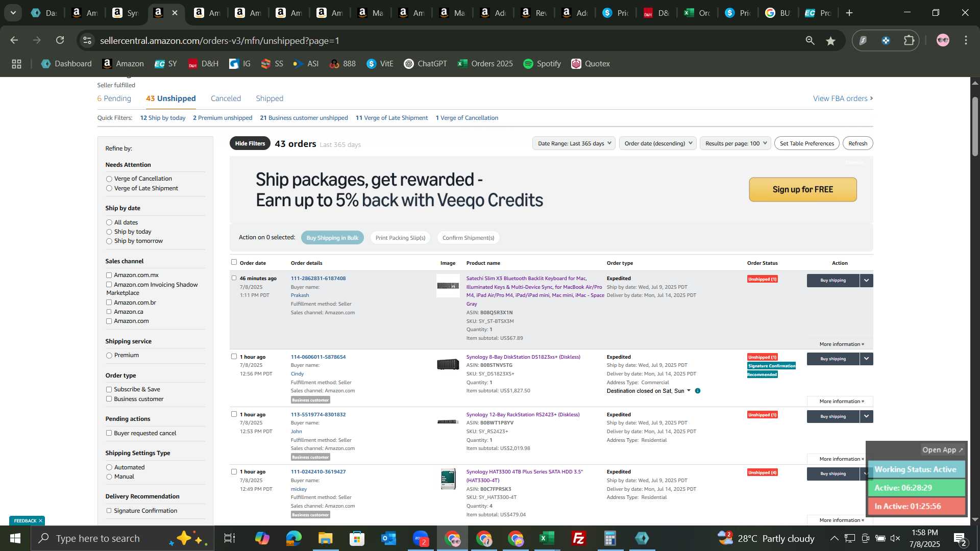Select the Verge of Late Shipment radio filter
The width and height of the screenshot is (980, 551).
tap(109, 188)
